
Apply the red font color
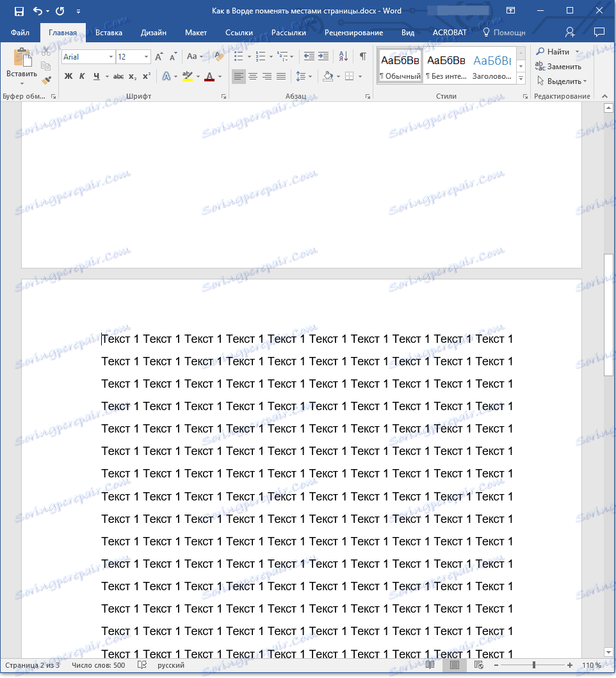(x=209, y=76)
